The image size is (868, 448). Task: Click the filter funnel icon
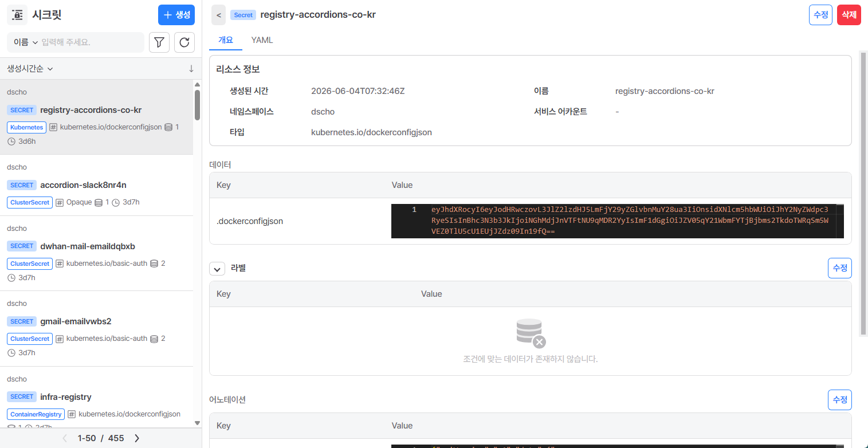click(x=159, y=42)
